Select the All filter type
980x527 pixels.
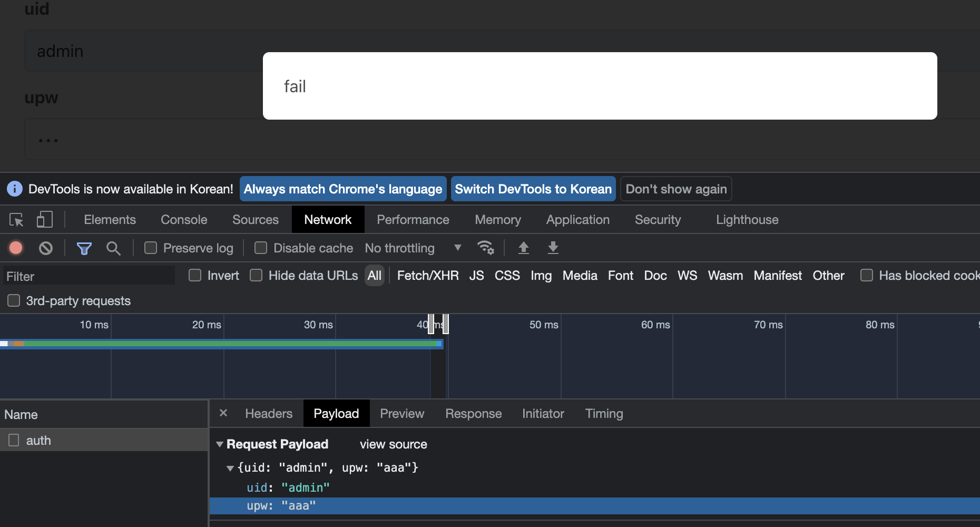pos(375,276)
